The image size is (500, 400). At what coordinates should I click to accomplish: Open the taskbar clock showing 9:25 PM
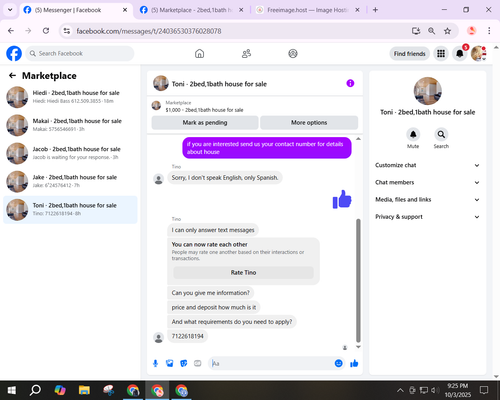458,390
